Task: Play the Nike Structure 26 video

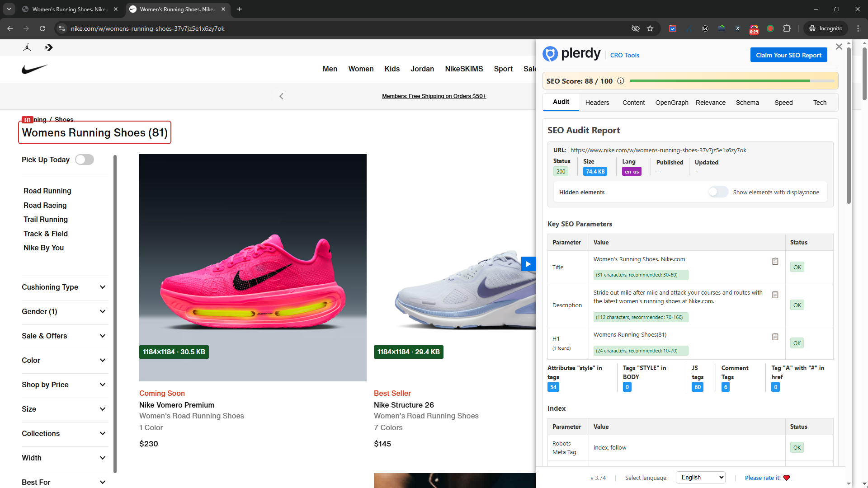Action: (x=528, y=264)
